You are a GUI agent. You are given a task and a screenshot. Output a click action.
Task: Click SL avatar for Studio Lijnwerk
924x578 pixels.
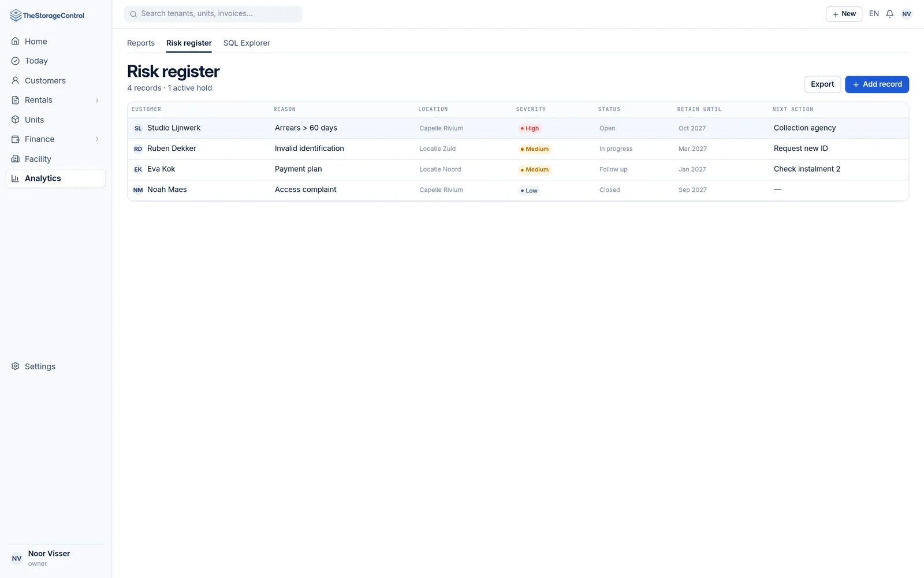(x=138, y=128)
